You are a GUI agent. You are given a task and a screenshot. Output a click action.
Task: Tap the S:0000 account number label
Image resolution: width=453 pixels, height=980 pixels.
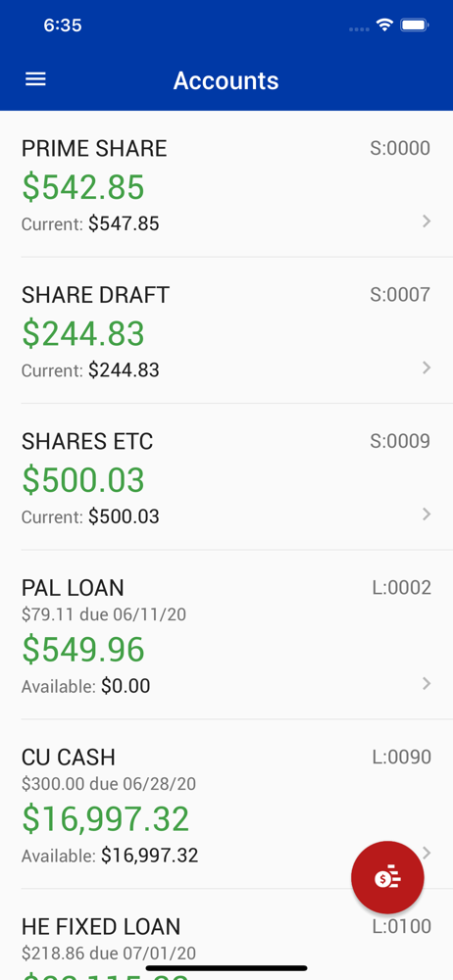pyautogui.click(x=400, y=148)
